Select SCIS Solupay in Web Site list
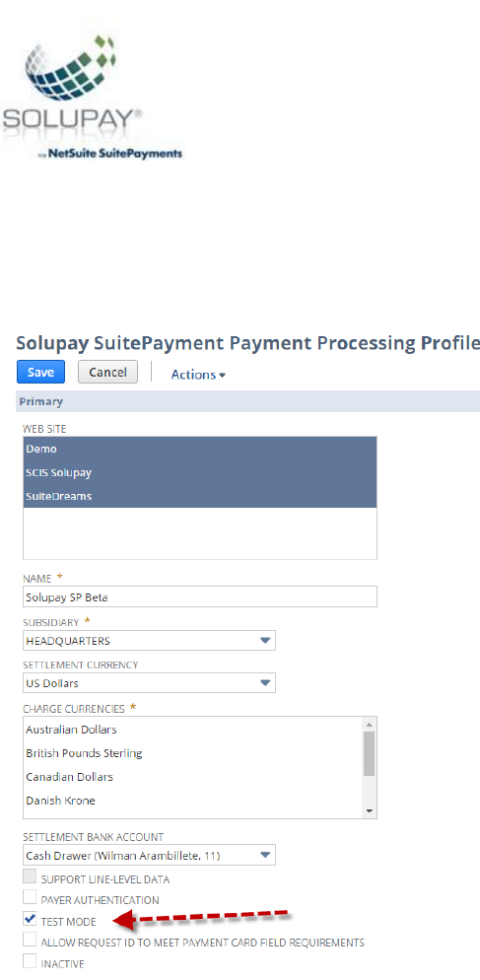This screenshot has width=480, height=980. pyautogui.click(x=200, y=472)
